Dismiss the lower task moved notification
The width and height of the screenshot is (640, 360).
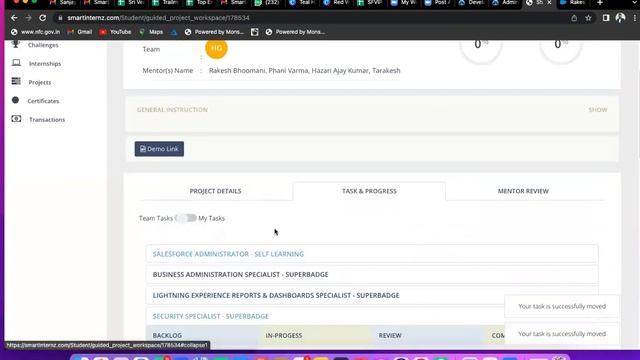click(562, 333)
